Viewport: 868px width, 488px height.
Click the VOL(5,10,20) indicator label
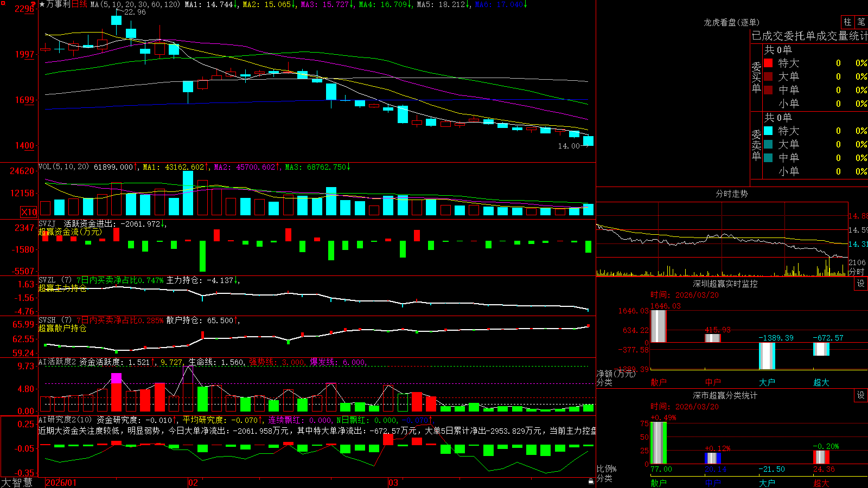point(63,167)
